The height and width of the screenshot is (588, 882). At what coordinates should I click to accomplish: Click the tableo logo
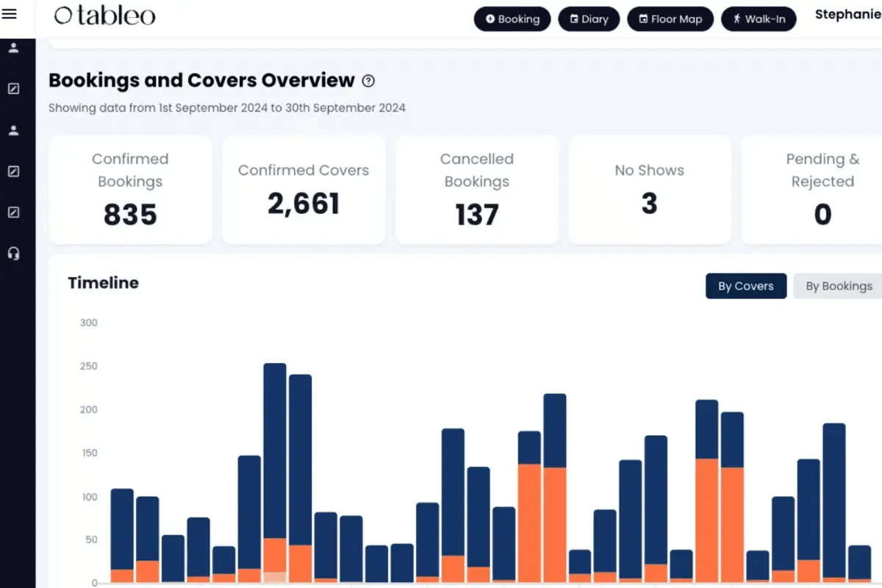pyautogui.click(x=105, y=15)
